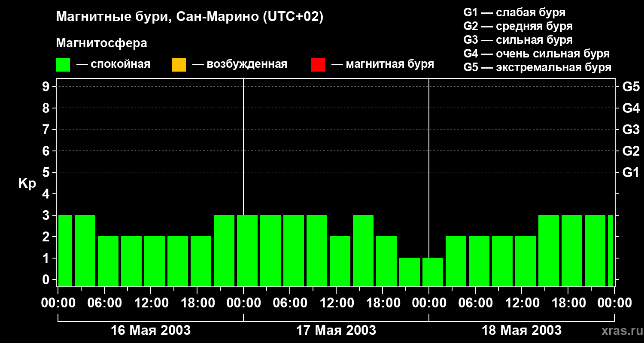Click the Kp axis title
Viewport: 644px width, 343px height.
tap(27, 184)
